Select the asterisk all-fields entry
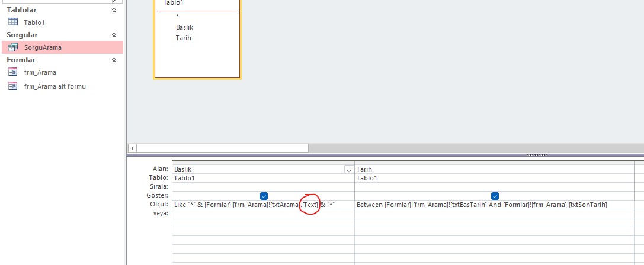The height and width of the screenshot is (265, 644). click(x=177, y=17)
